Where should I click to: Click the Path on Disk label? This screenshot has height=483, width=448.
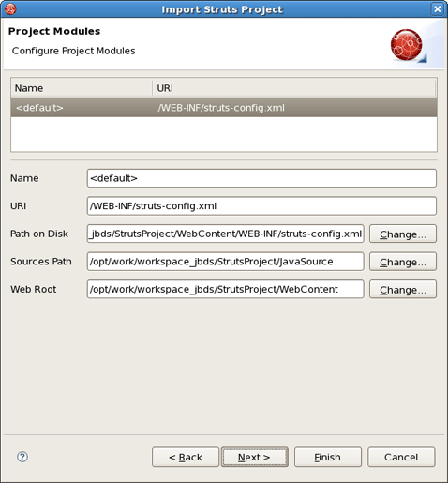(x=39, y=234)
